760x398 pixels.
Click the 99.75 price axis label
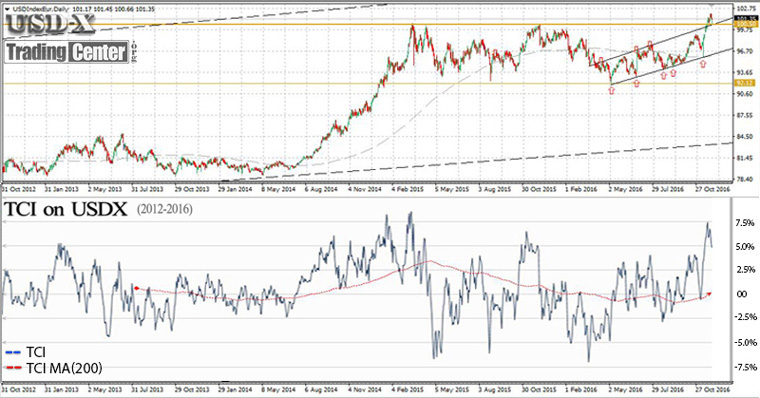point(744,30)
